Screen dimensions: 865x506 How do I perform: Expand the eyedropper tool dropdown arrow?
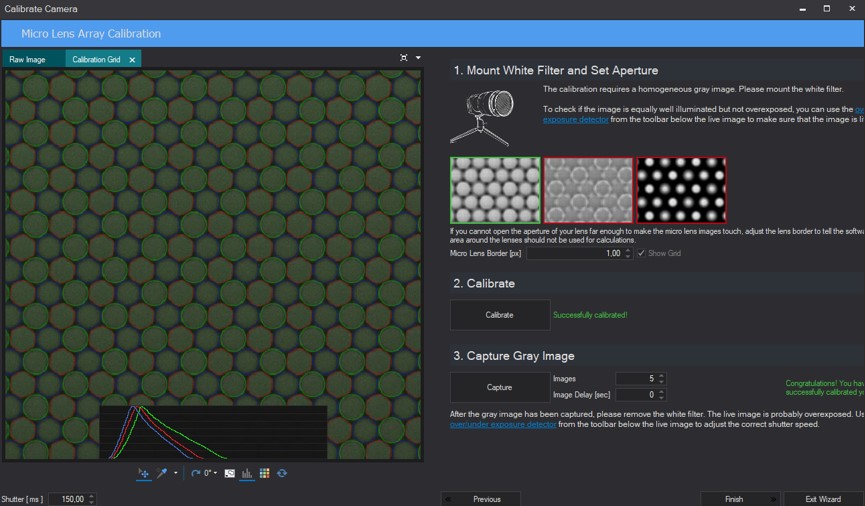click(175, 473)
